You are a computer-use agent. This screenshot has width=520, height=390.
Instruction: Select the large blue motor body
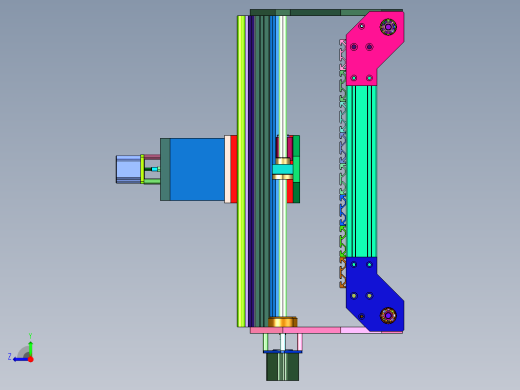point(197,169)
